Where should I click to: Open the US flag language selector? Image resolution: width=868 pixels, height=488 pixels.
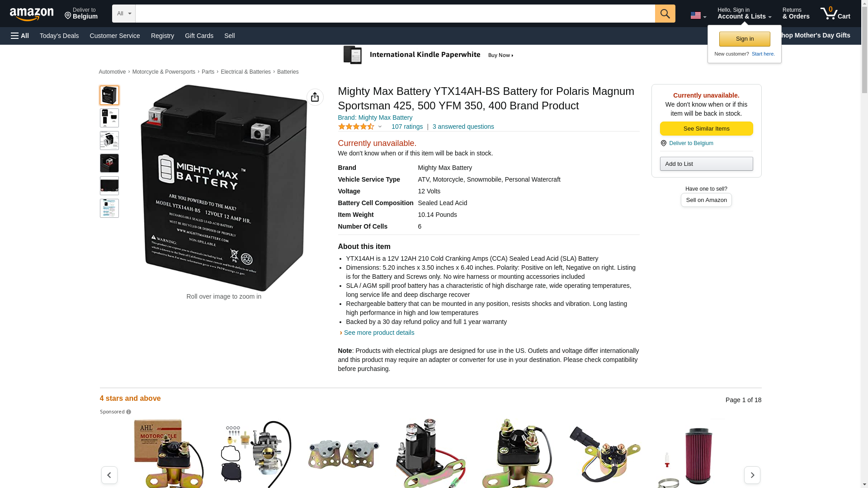(698, 15)
